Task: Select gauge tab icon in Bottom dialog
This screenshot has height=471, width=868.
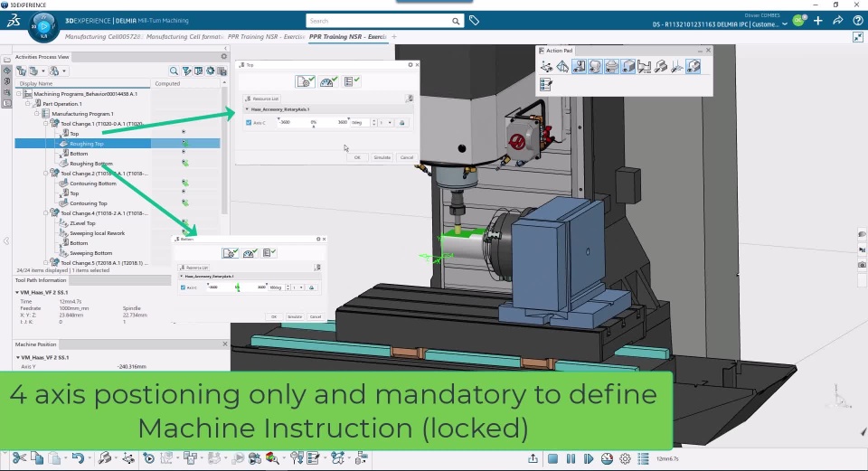Action: 250,253
